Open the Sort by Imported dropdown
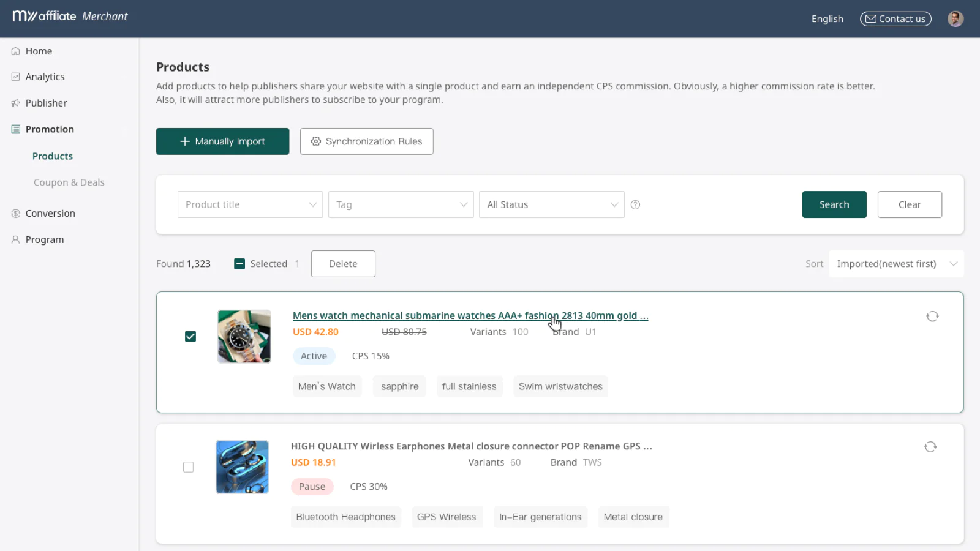 click(896, 264)
